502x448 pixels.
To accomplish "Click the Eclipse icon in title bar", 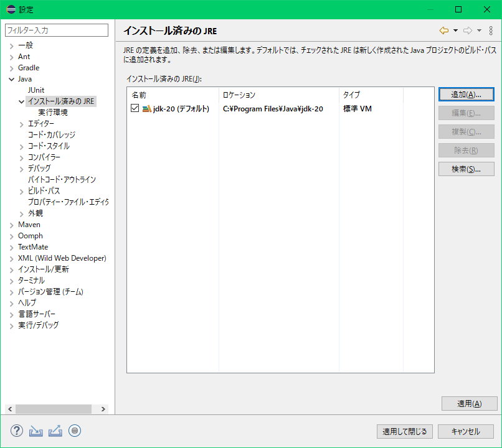I will coord(11,9).
